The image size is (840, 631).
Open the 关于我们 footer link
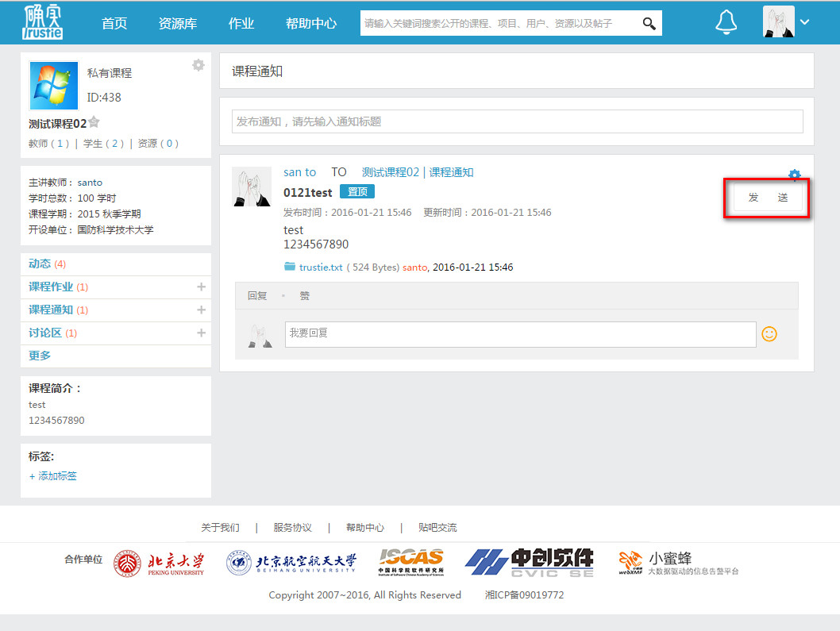220,528
